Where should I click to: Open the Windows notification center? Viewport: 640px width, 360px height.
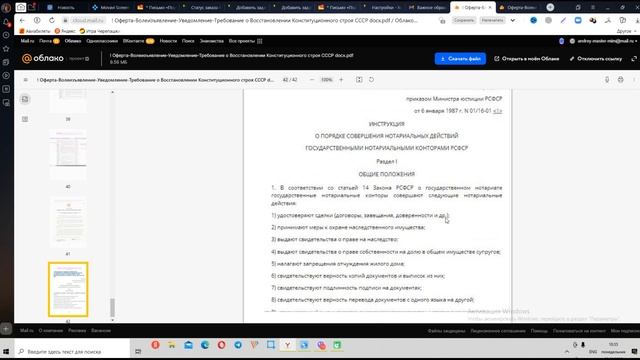point(634,351)
